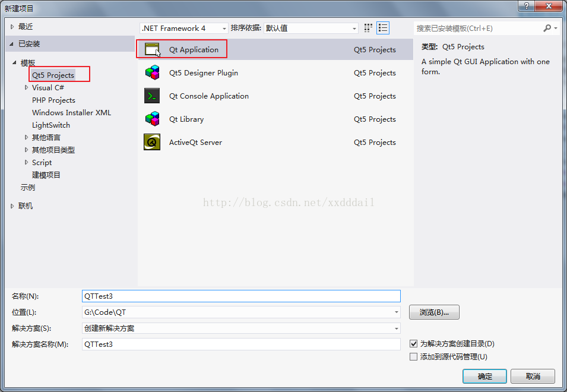This screenshot has height=392, width=567.
Task: Select 其他项目类型 label in the tree
Action: click(x=53, y=150)
